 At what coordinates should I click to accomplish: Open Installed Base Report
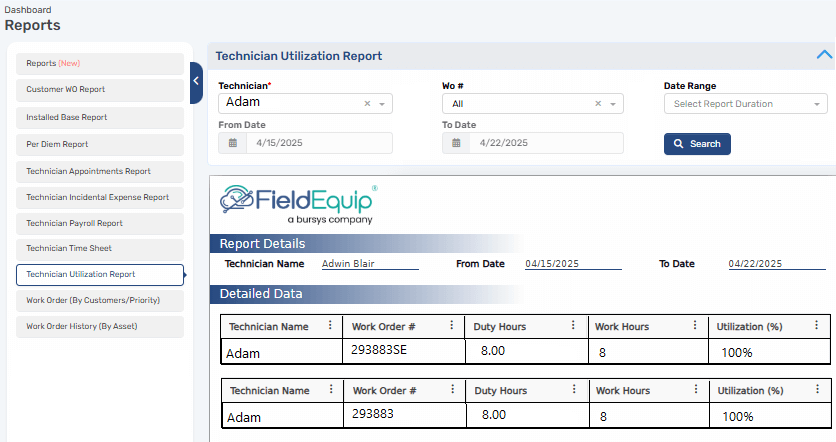100,117
